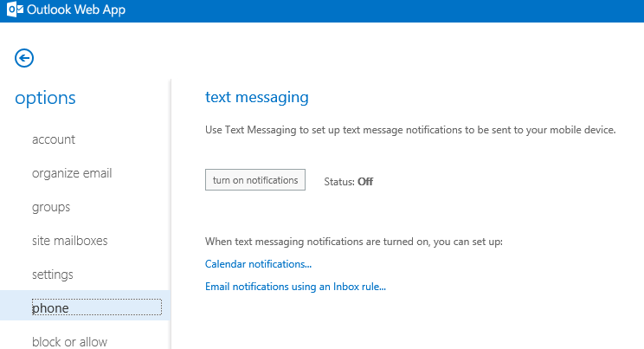Click the 'Status:' label text
Viewport: 644px width, 349px height.
point(339,182)
